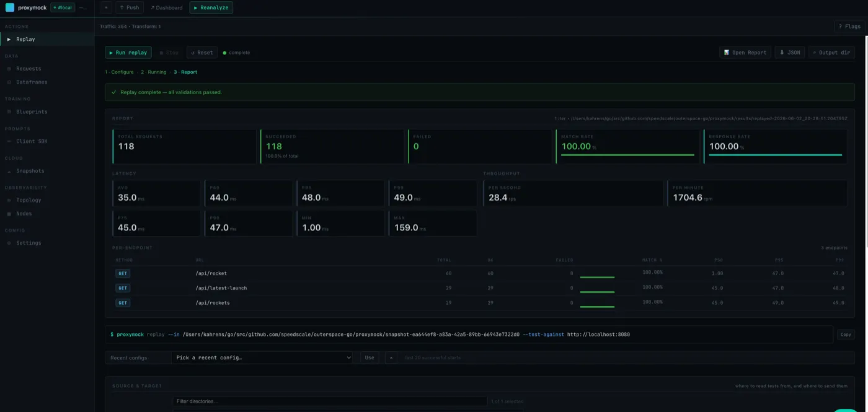Click the #local environment badge

pyautogui.click(x=62, y=7)
